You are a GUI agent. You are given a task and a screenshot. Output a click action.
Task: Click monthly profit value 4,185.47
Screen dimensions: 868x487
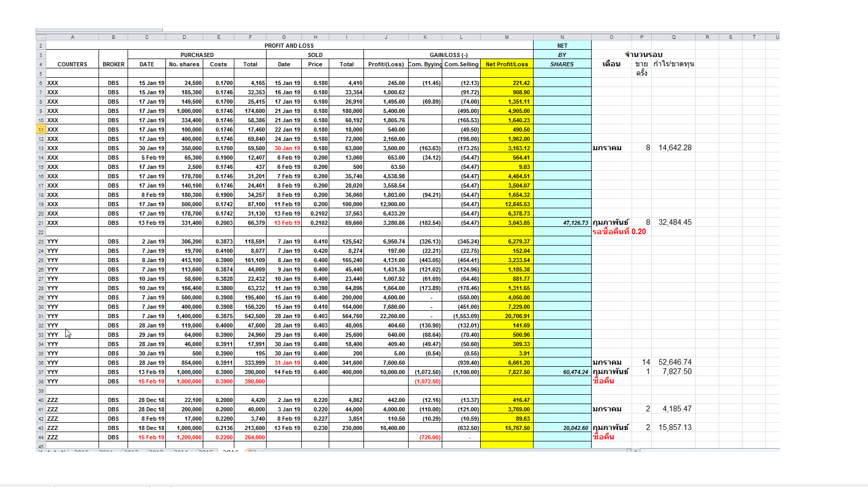[x=677, y=409]
